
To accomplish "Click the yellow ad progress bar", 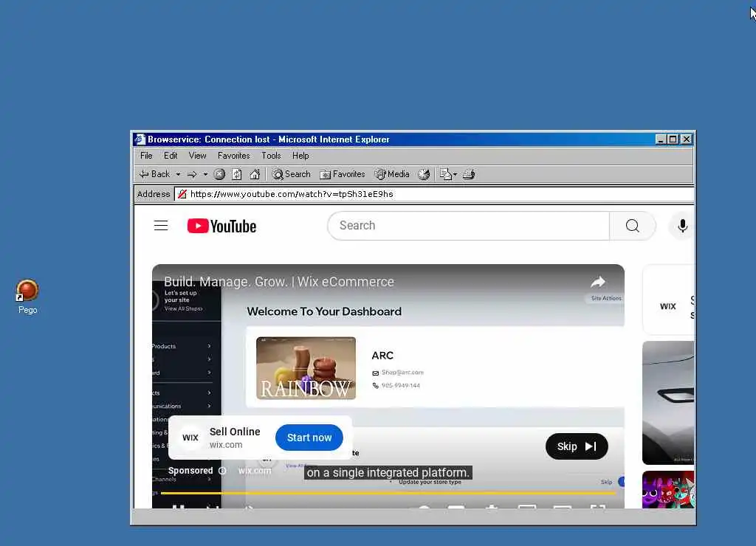I will [x=388, y=493].
